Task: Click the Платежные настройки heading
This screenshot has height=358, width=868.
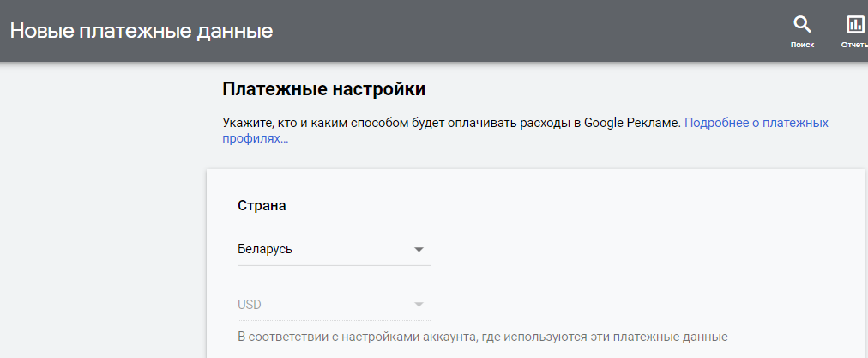Action: (324, 89)
